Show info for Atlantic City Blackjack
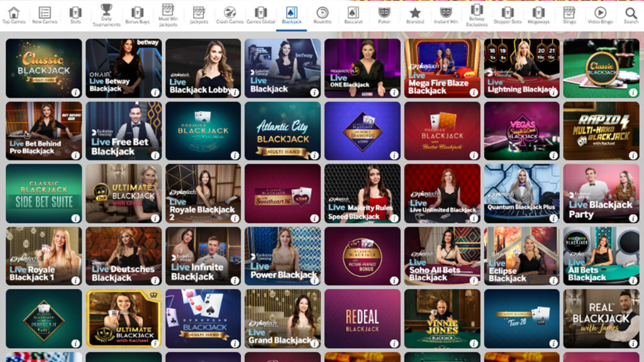This screenshot has height=362, width=644. (x=314, y=155)
